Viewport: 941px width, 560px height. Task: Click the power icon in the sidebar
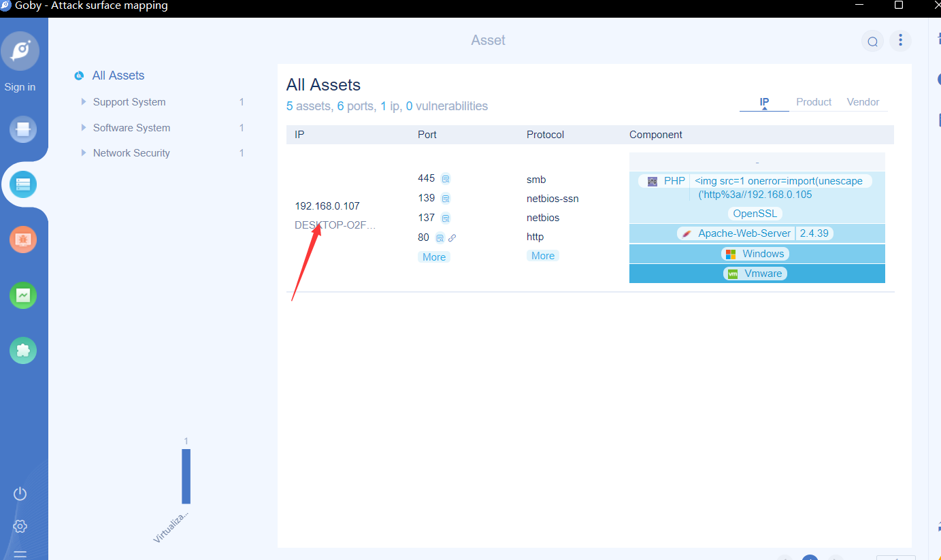[x=20, y=494]
